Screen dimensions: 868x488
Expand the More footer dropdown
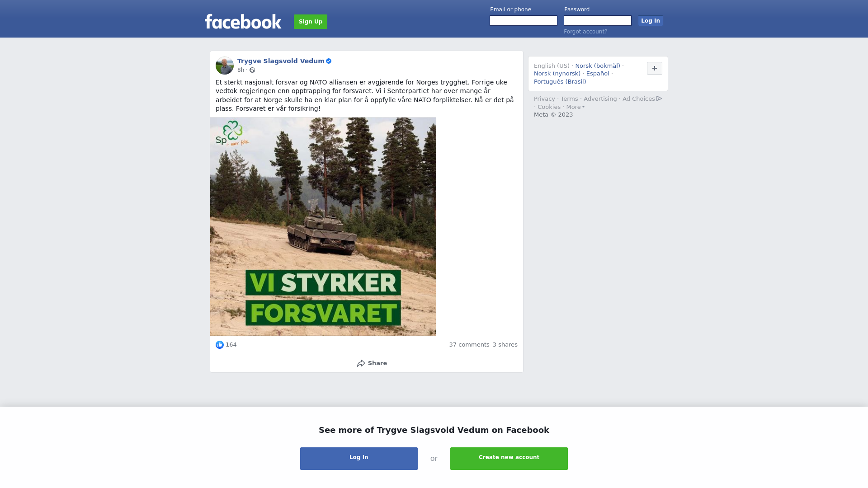point(576,107)
